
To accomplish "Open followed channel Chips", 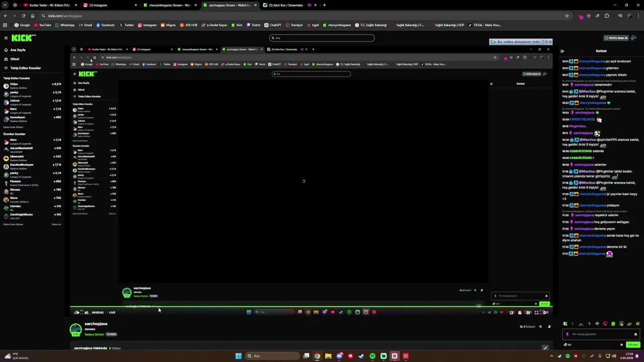I will pyautogui.click(x=32, y=86).
